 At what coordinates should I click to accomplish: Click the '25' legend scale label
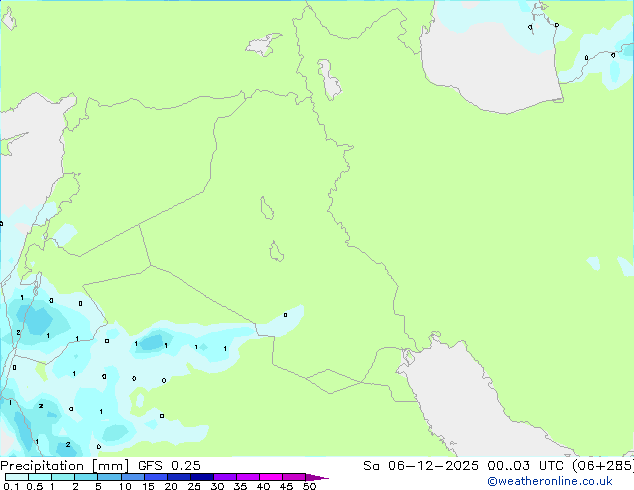[194, 486]
